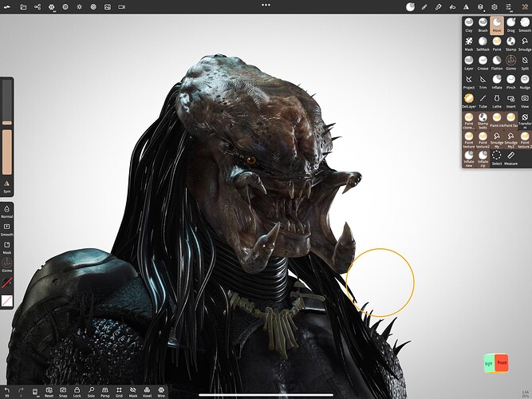This screenshot has width=532, height=399.
Task: Select the Gizmo tool in the tool panel
Action: pyautogui.click(x=510, y=63)
